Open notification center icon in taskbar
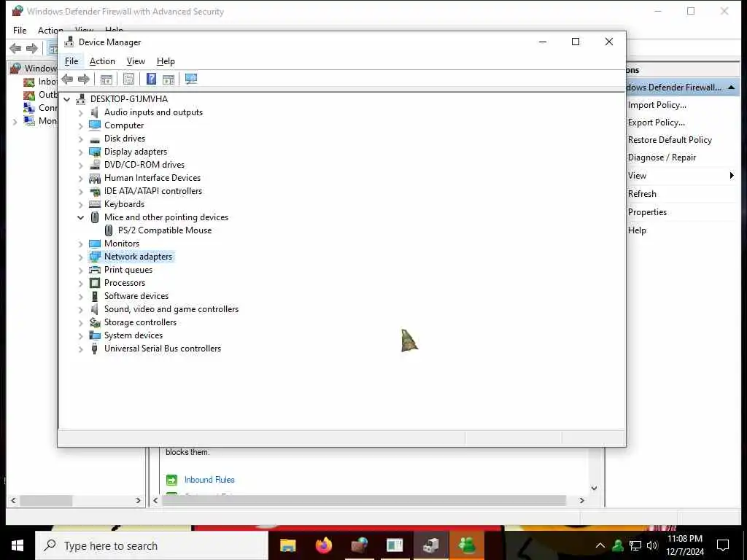This screenshot has width=747, height=560. click(723, 545)
